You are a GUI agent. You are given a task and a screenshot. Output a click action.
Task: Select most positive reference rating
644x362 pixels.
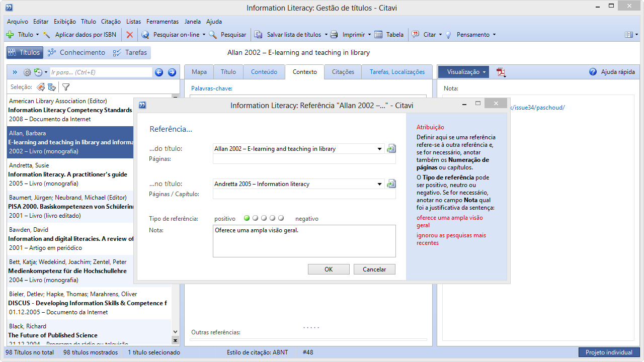[247, 218]
